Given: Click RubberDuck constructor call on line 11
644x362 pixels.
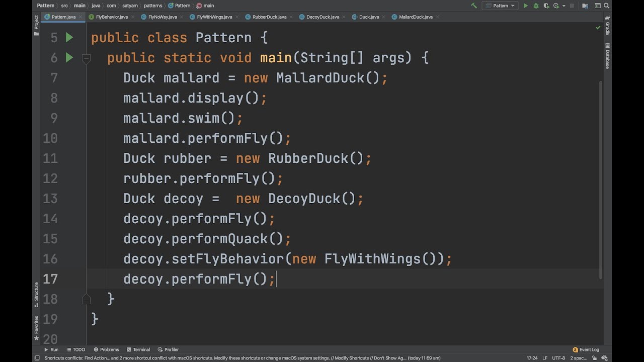Looking at the screenshot, I should (x=315, y=158).
